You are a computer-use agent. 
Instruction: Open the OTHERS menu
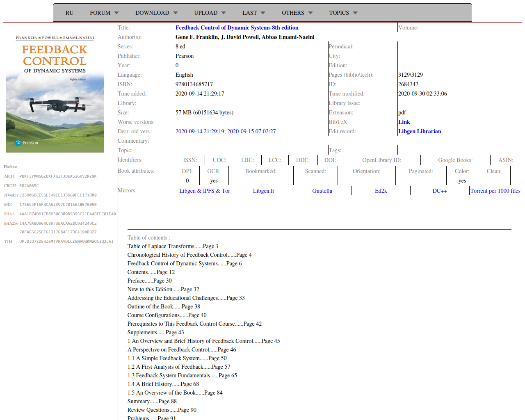pyautogui.click(x=297, y=13)
